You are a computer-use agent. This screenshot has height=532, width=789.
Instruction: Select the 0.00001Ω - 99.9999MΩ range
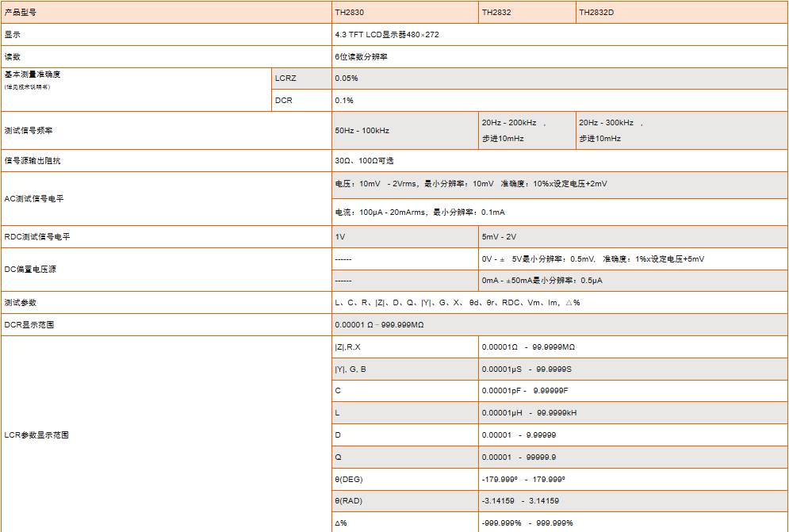pyautogui.click(x=633, y=346)
